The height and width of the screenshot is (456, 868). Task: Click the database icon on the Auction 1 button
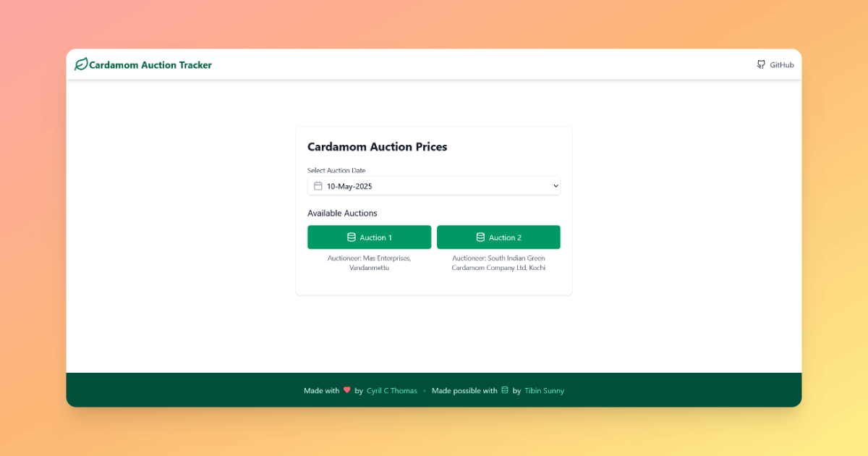pos(352,237)
